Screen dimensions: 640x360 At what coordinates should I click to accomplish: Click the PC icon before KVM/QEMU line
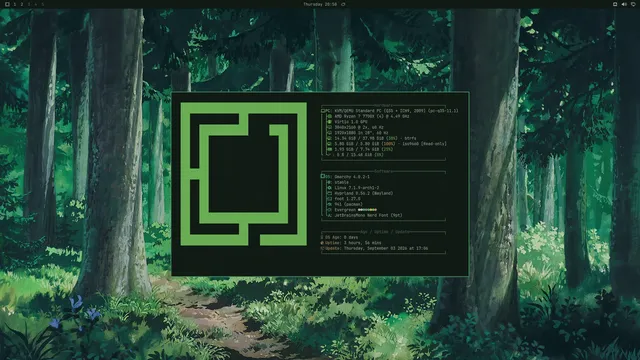click(323, 111)
